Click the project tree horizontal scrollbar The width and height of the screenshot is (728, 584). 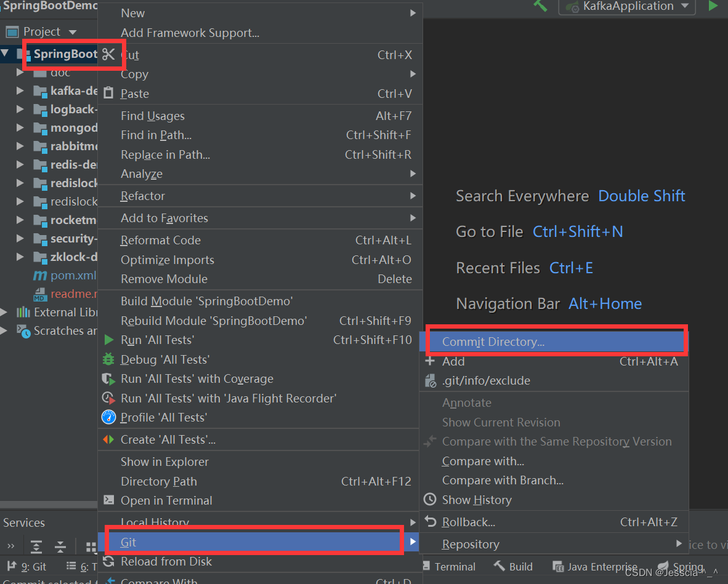point(49,504)
